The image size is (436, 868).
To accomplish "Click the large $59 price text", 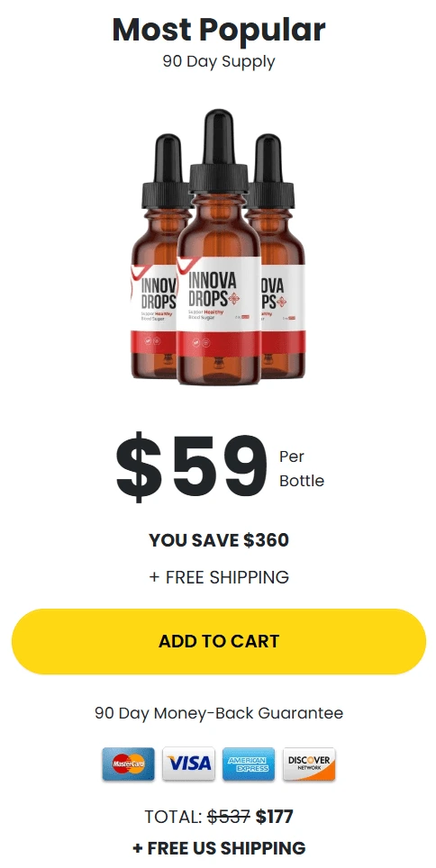I will point(192,468).
